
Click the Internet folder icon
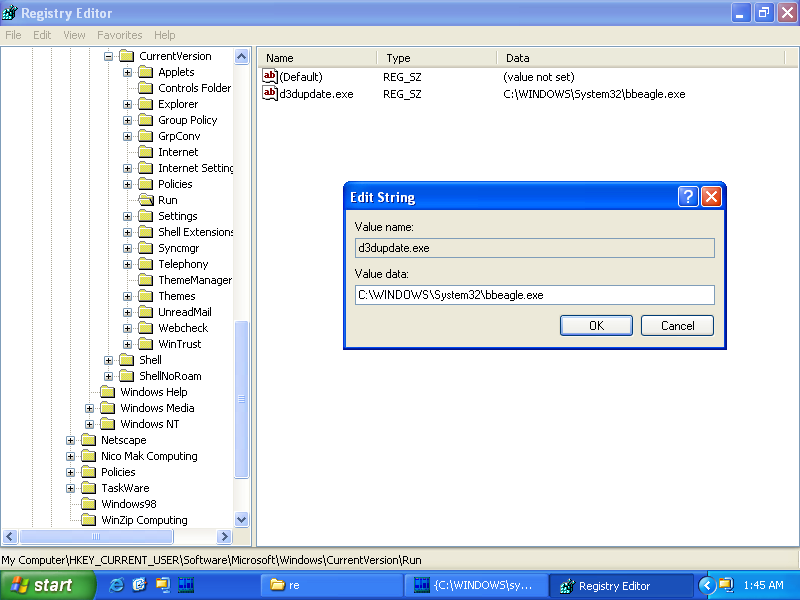coord(146,152)
